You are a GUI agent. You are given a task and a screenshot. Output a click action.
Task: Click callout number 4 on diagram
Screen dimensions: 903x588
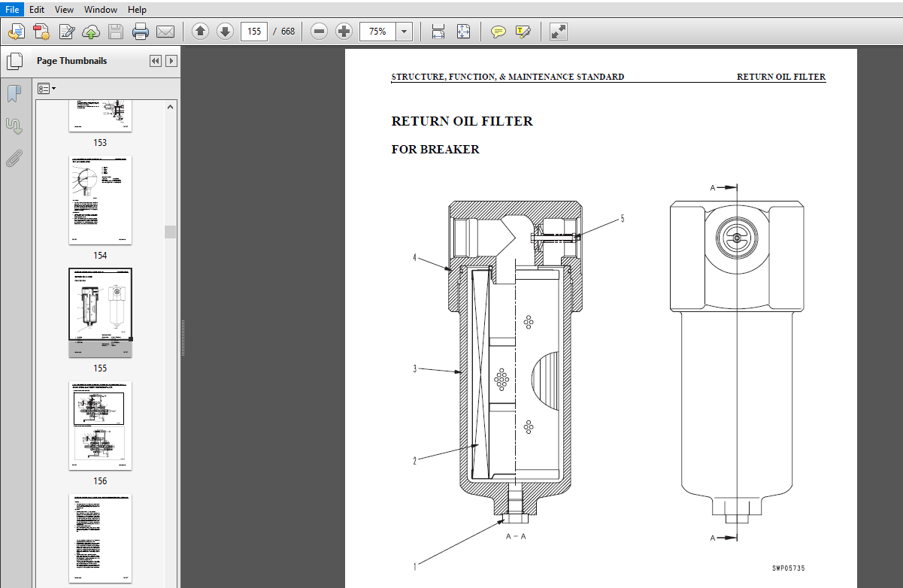(x=414, y=257)
